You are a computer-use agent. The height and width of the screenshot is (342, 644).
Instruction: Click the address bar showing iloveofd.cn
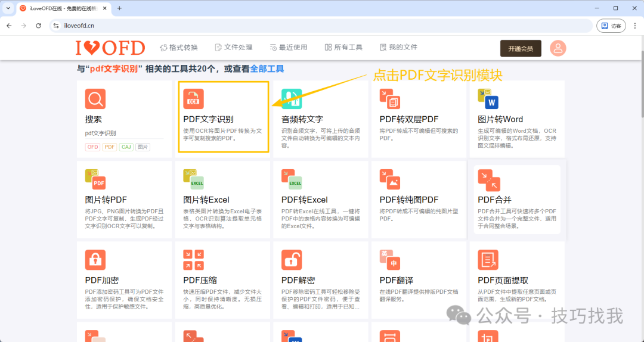click(x=320, y=26)
